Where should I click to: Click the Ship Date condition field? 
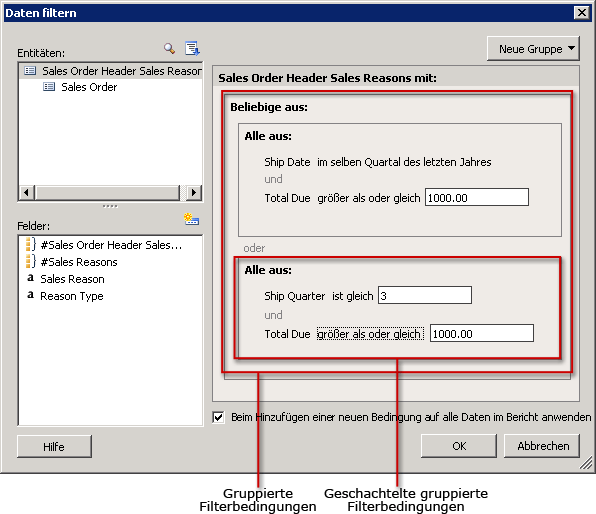287,162
